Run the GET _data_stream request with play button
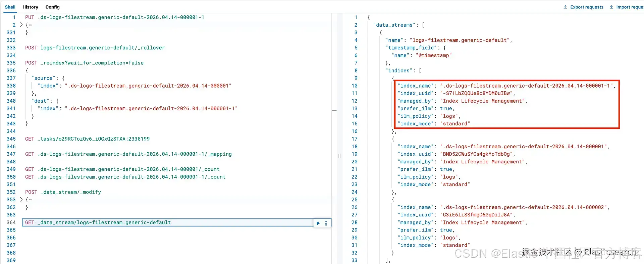This screenshot has height=264, width=644. (x=318, y=223)
